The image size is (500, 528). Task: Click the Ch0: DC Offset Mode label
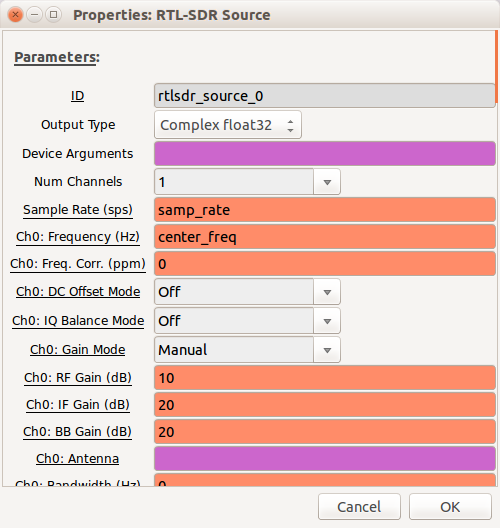pyautogui.click(x=78, y=292)
